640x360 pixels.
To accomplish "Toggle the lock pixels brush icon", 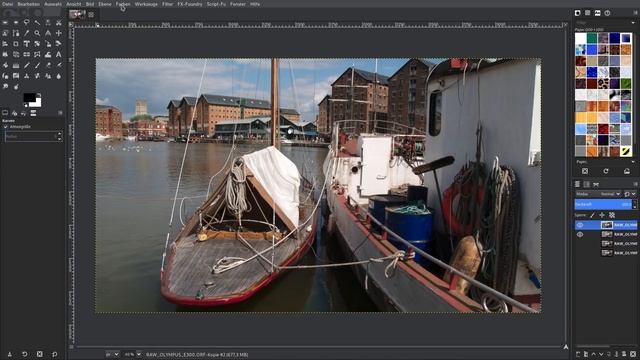I will pyautogui.click(x=592, y=215).
